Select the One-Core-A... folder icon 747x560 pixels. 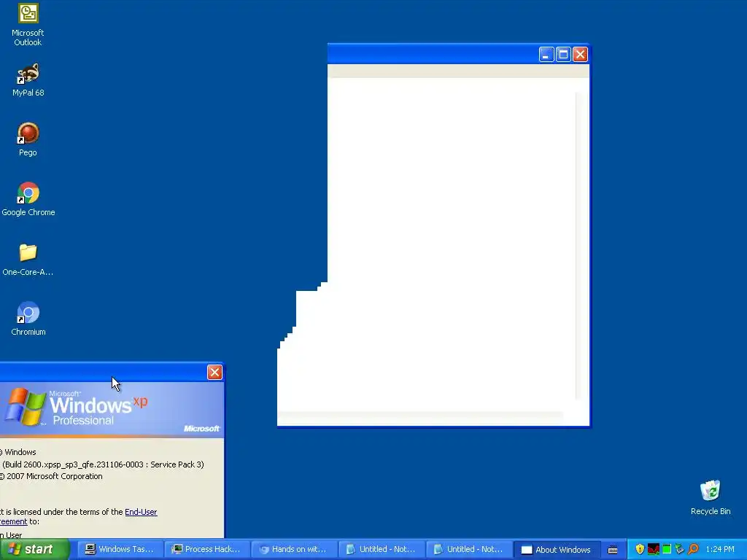pyautogui.click(x=28, y=260)
